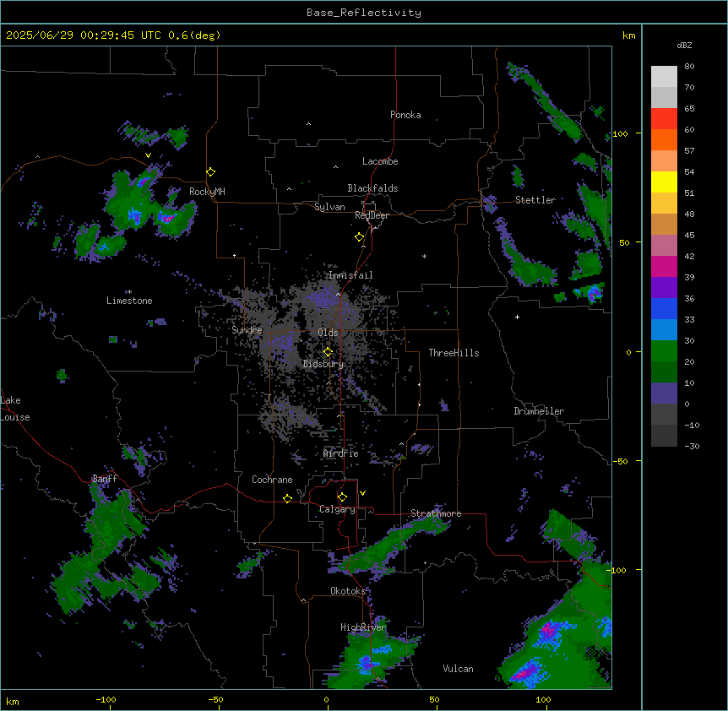This screenshot has width=728, height=711.
Task: Click the dBZ legend heading
Action: click(x=684, y=46)
